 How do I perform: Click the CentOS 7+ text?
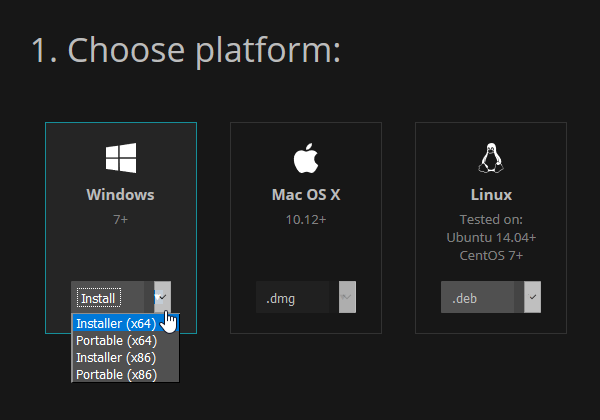tap(491, 256)
